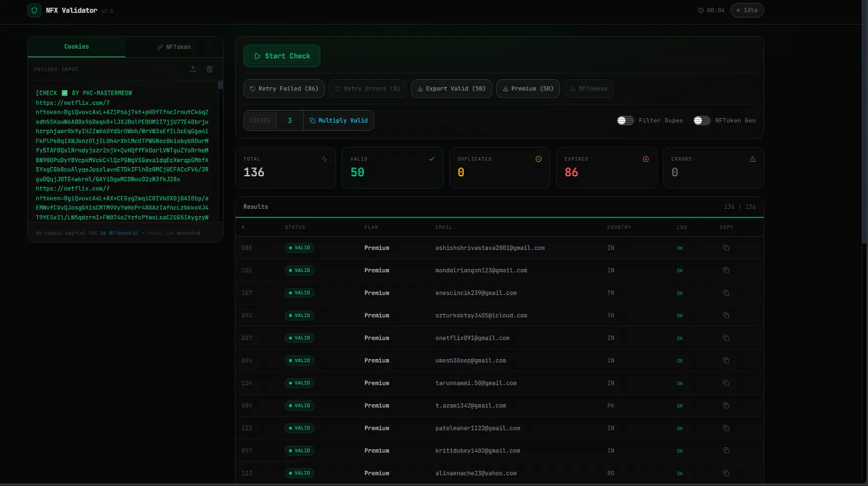Viewport: 868px width, 486px height.
Task: Click the "PAYLOAD INPUT" label
Action: click(56, 70)
